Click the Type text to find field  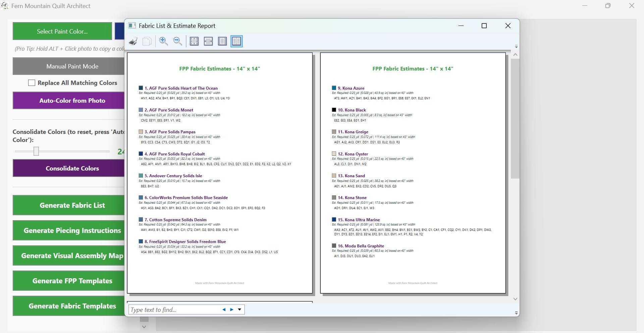(x=174, y=310)
